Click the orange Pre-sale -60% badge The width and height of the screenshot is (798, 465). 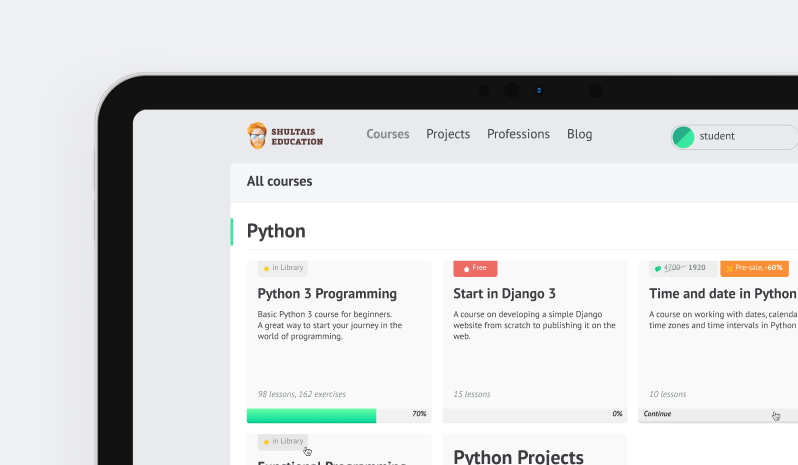pos(754,268)
